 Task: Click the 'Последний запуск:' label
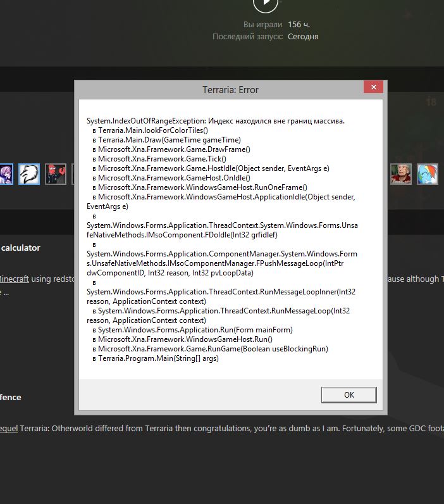pyautogui.click(x=247, y=37)
